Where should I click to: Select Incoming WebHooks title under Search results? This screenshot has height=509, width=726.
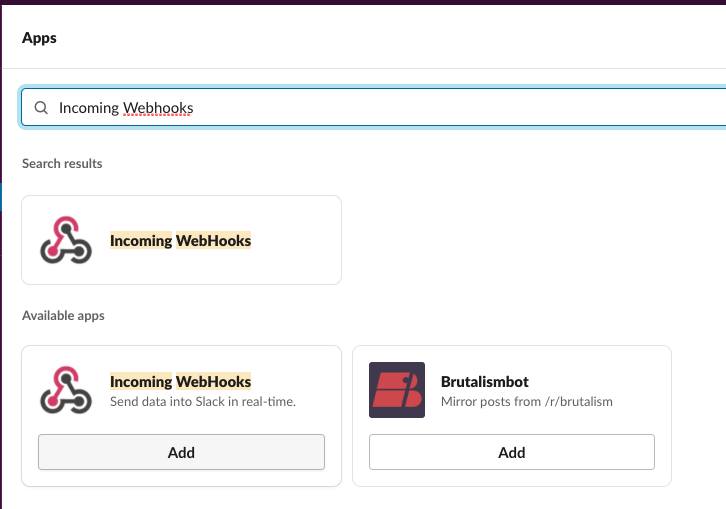[181, 240]
